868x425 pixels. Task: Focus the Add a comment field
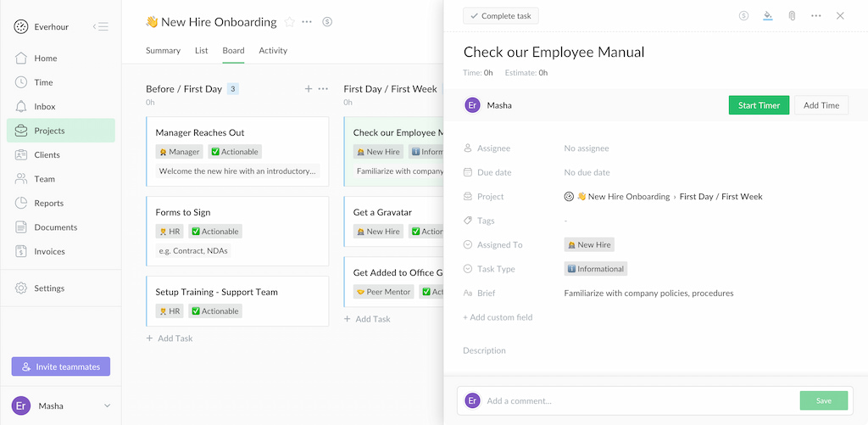point(639,400)
